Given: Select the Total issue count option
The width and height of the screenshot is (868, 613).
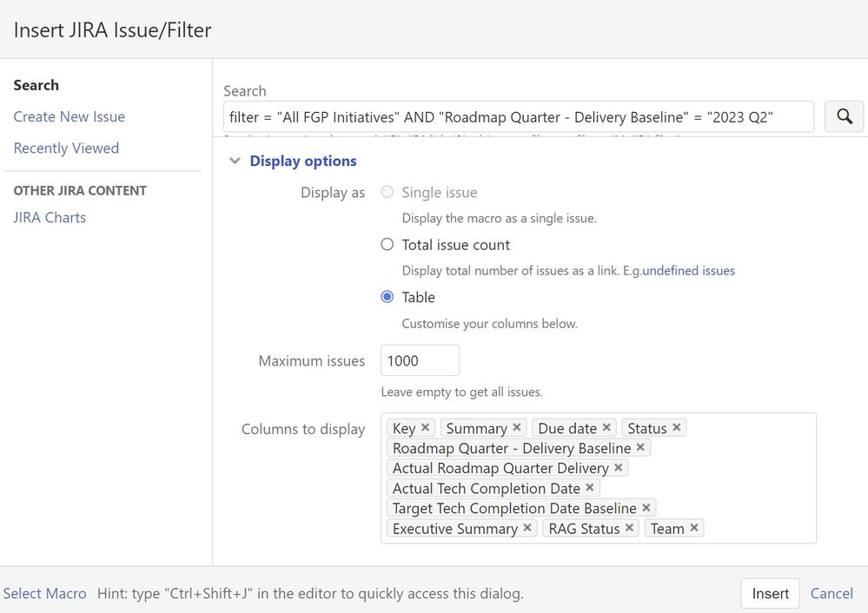Looking at the screenshot, I should pos(388,245).
